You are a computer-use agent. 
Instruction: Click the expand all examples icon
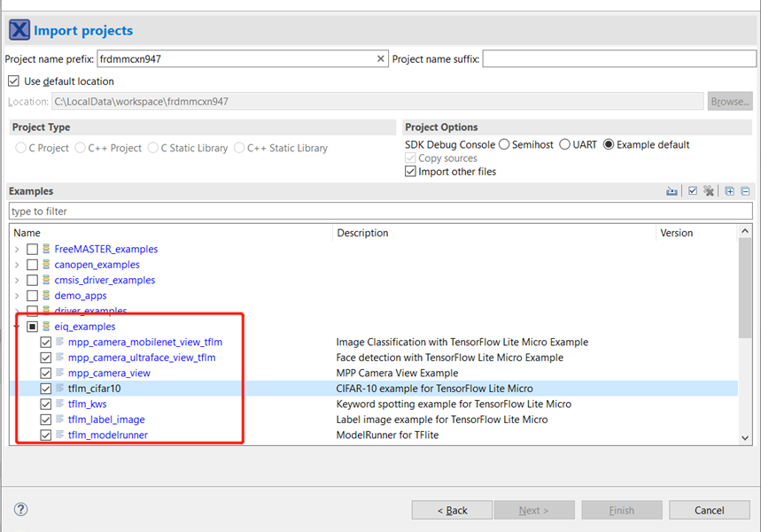(729, 191)
